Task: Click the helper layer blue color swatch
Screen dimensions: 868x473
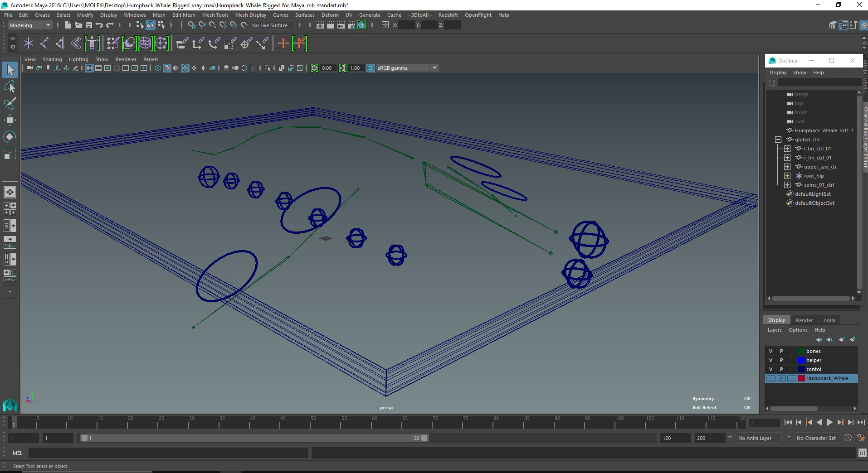Action: pos(801,360)
